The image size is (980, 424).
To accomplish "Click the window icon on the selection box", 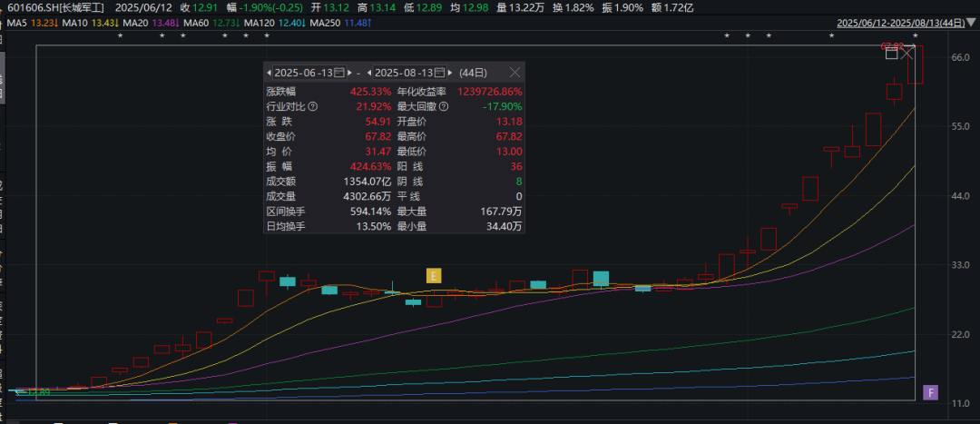I will (x=891, y=54).
